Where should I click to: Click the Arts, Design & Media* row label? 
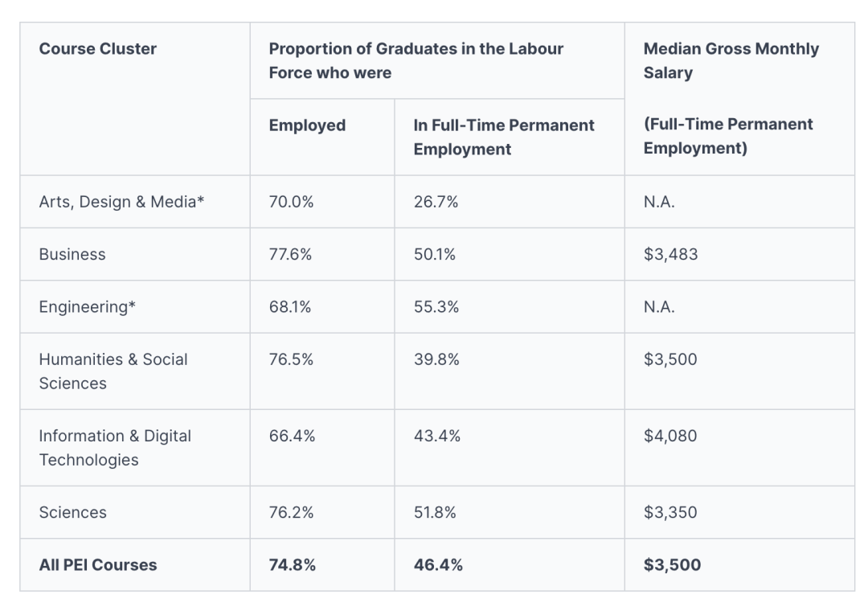pos(121,202)
